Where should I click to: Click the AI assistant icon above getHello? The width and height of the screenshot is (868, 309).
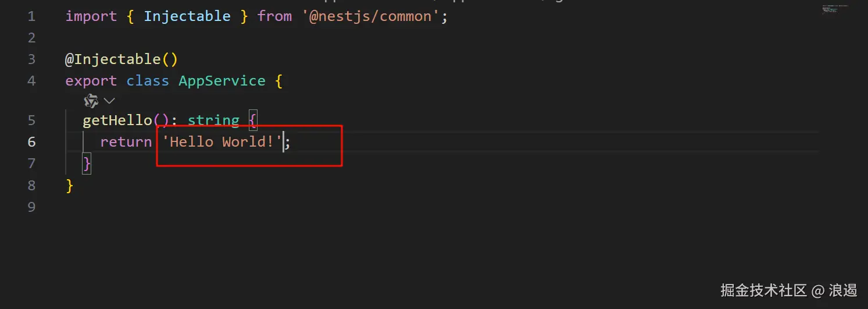[x=91, y=101]
